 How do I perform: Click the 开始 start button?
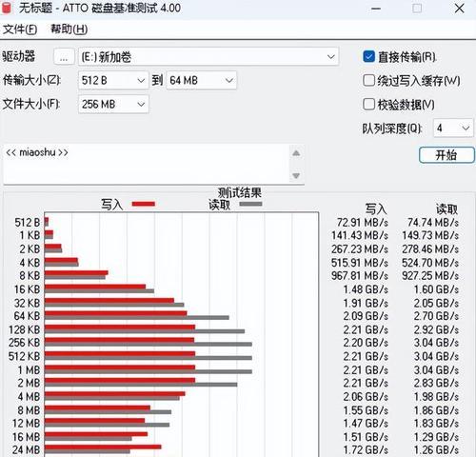(446, 155)
